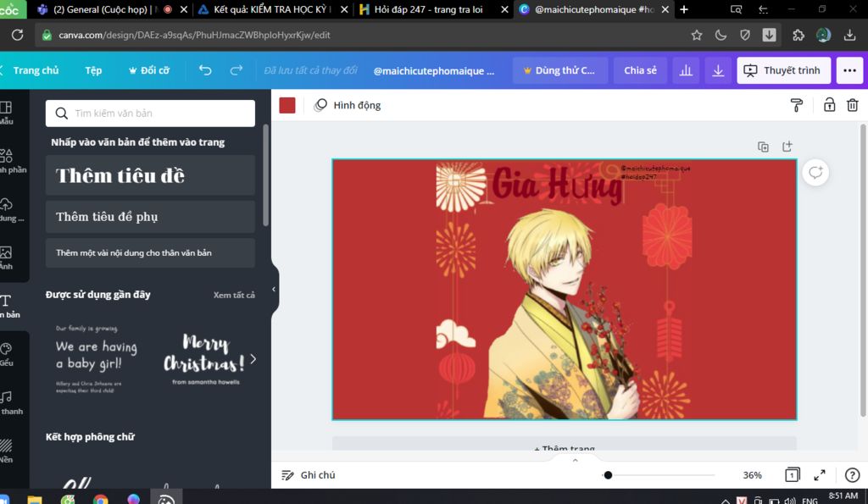
Task: Click the copy style paint roller icon
Action: point(797,105)
